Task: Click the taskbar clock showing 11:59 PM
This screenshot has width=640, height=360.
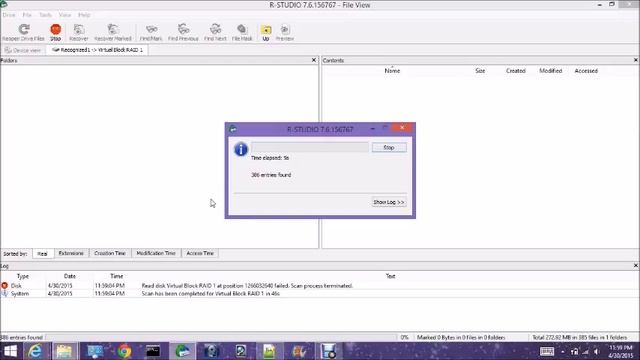Action: pyautogui.click(x=621, y=351)
